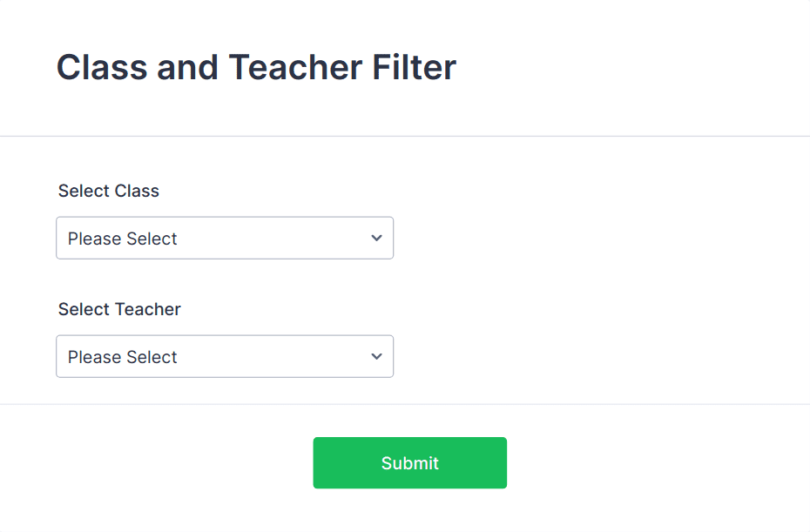Click the chevron arrow in Select Class
The height and width of the screenshot is (532, 810).
(x=376, y=238)
